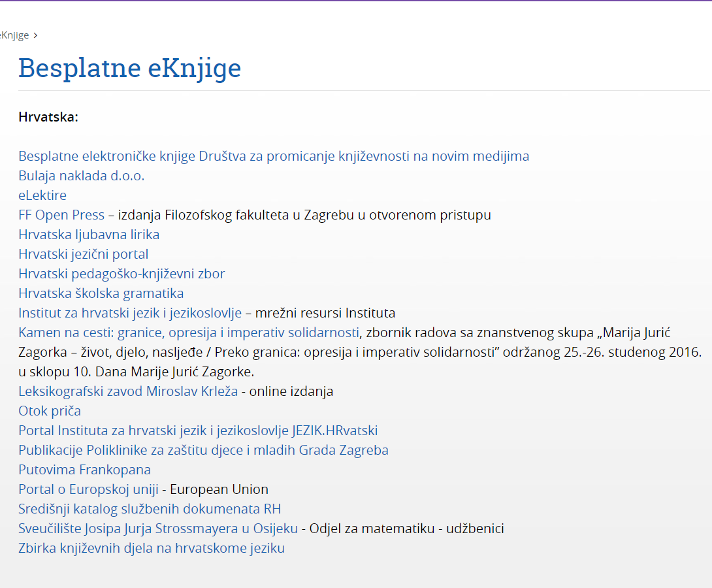This screenshot has width=712, height=588.
Task: Click the 'European Union' description text
Action: pos(219,489)
